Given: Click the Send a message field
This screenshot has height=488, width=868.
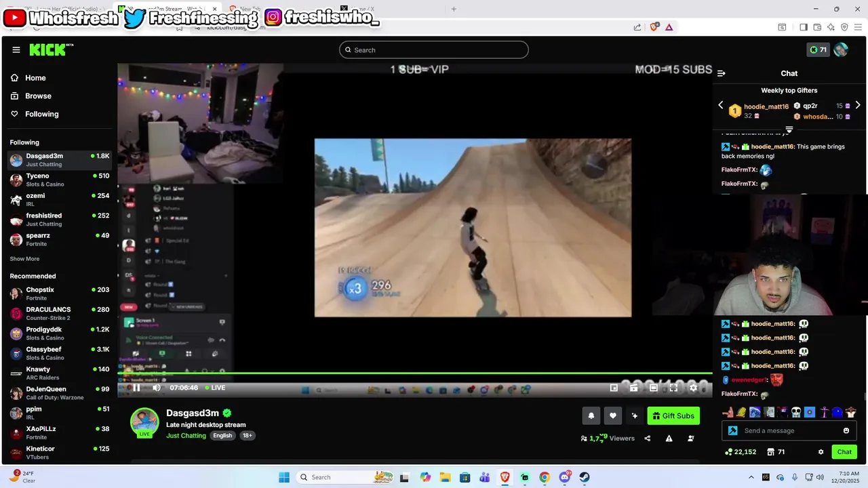Looking at the screenshot, I should pyautogui.click(x=790, y=430).
